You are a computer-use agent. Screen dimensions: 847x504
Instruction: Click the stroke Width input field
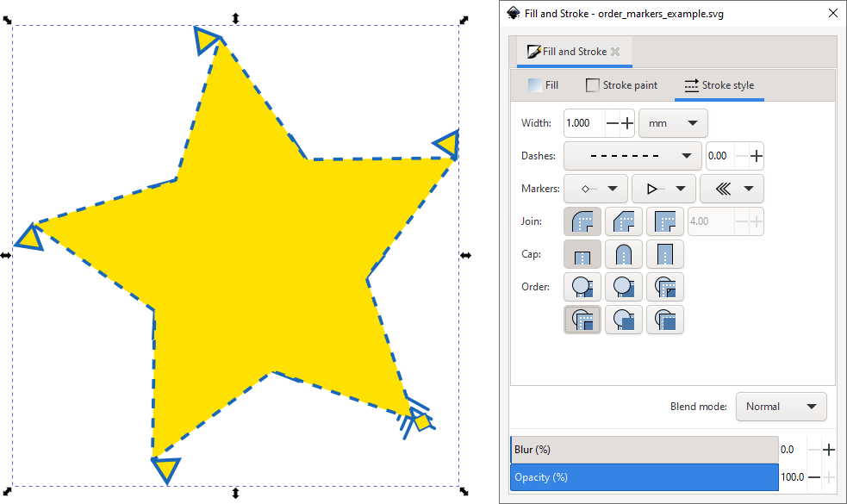(584, 123)
